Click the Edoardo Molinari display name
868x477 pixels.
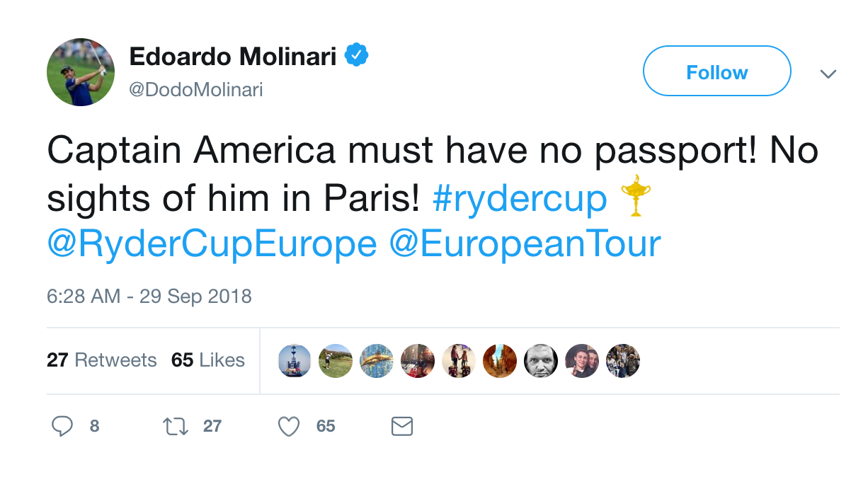(233, 57)
